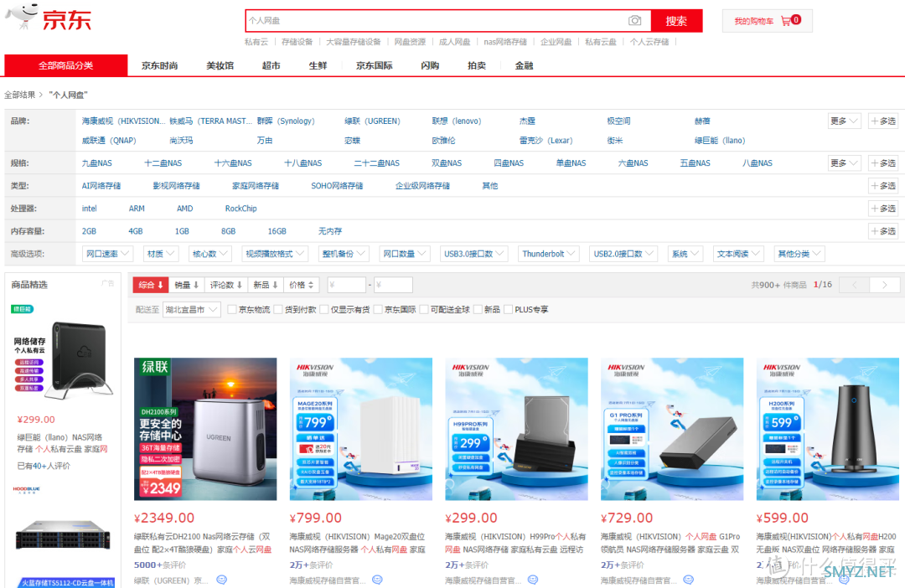Click the shopping cart icon

coord(785,21)
